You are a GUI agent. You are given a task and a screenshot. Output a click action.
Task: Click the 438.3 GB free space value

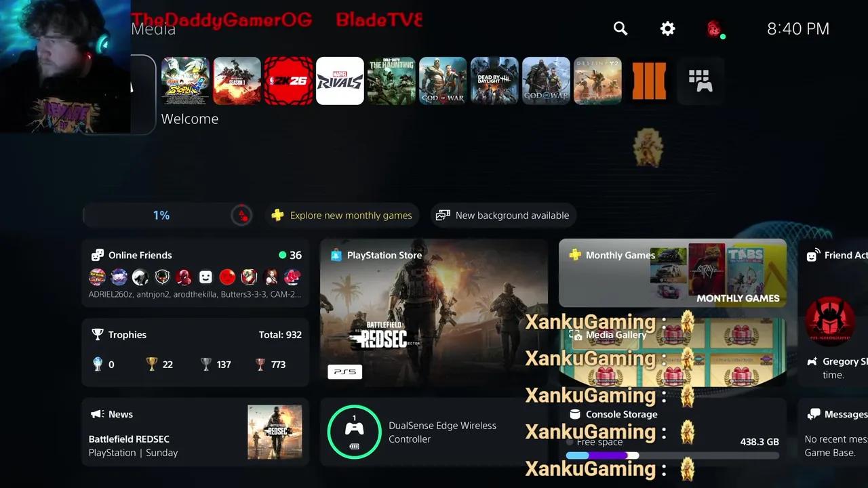click(759, 442)
